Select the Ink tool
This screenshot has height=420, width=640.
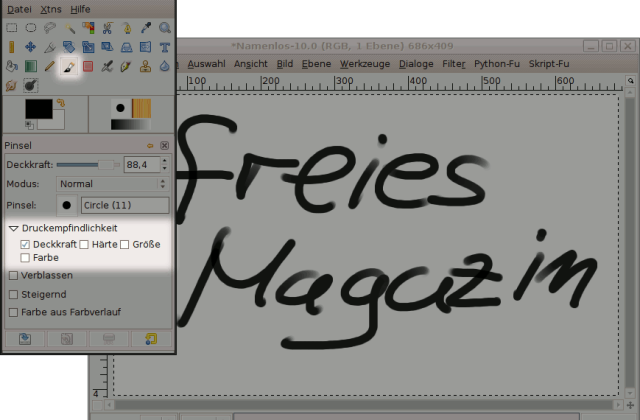pos(126,66)
